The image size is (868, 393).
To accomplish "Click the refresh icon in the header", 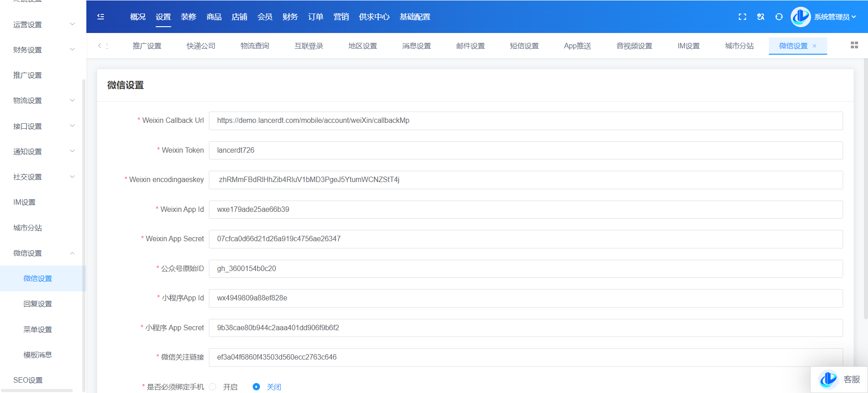I will pyautogui.click(x=779, y=17).
